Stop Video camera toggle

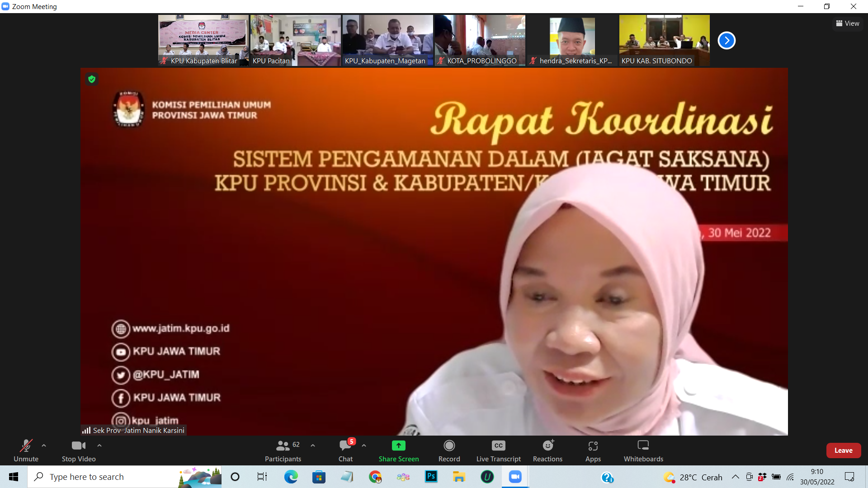79,450
